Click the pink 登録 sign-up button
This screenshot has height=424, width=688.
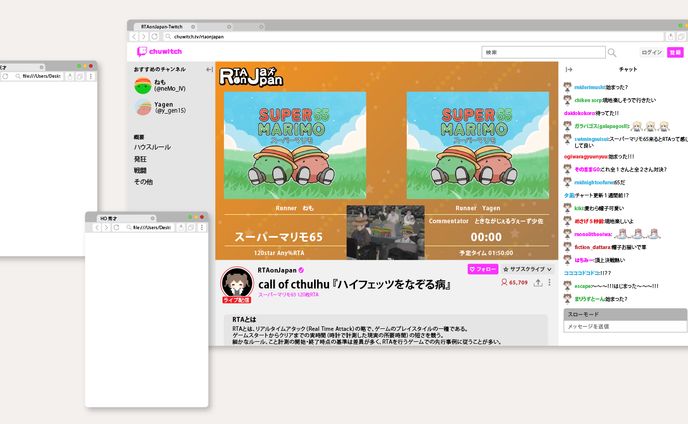[x=675, y=52]
